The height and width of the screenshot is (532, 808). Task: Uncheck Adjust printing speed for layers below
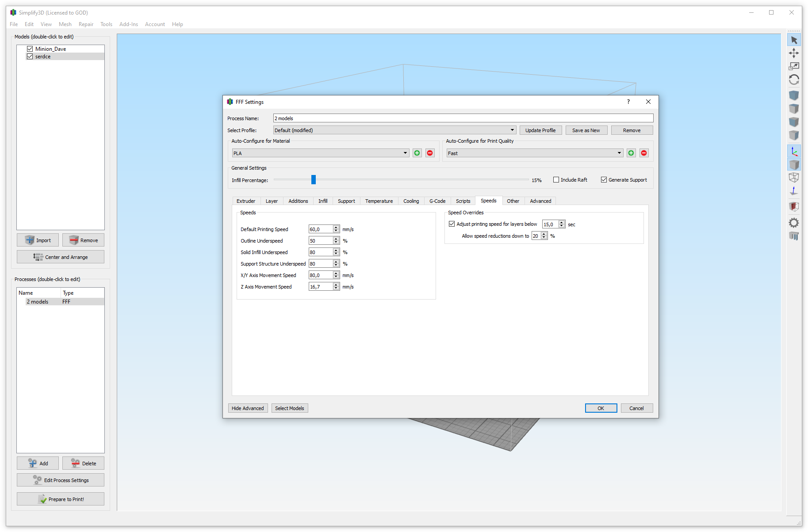click(x=452, y=224)
